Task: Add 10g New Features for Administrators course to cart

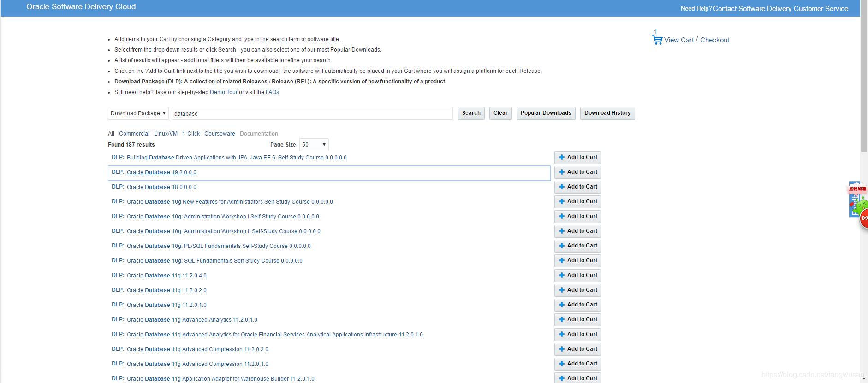Action: click(578, 201)
